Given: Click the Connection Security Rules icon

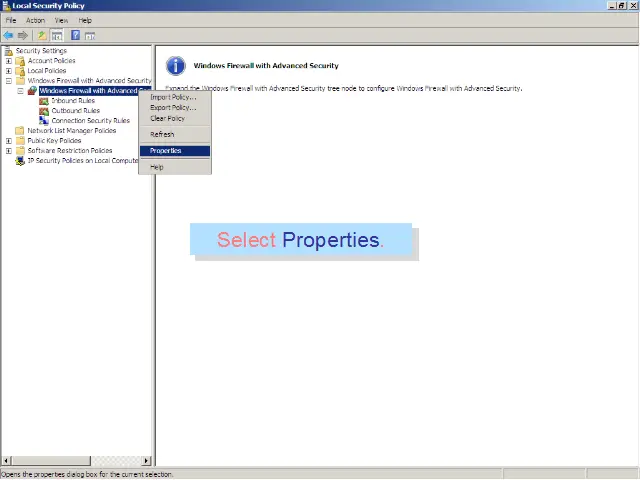Looking at the screenshot, I should click(44, 121).
